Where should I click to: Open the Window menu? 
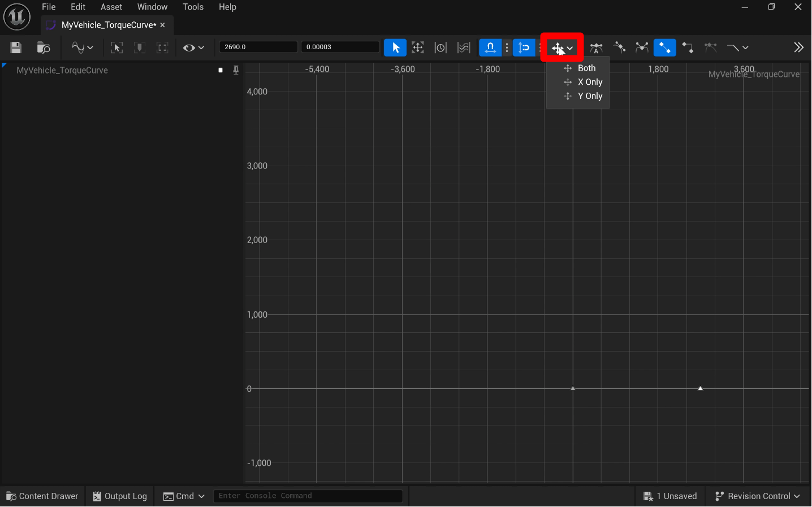(152, 7)
